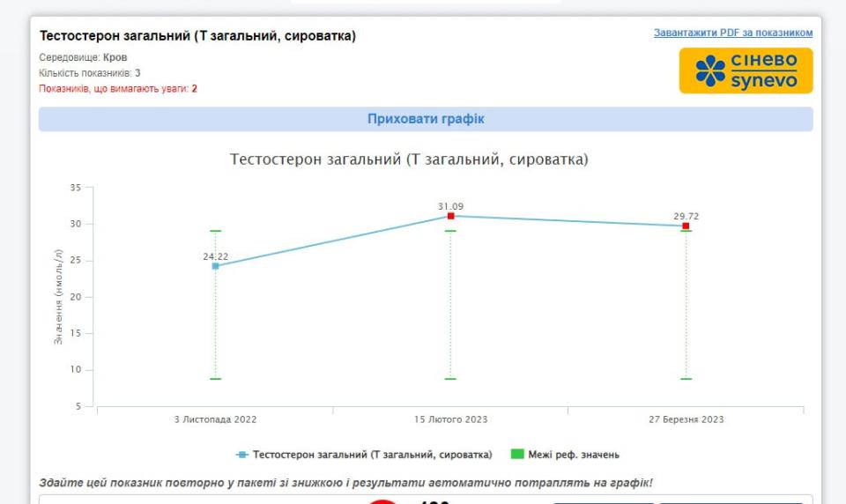Collapse the chart with "Приховати графік"
Viewport: 846px width, 504px height.
425,119
